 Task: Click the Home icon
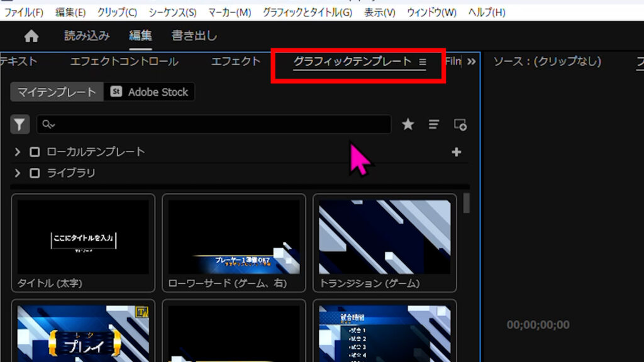pyautogui.click(x=31, y=36)
